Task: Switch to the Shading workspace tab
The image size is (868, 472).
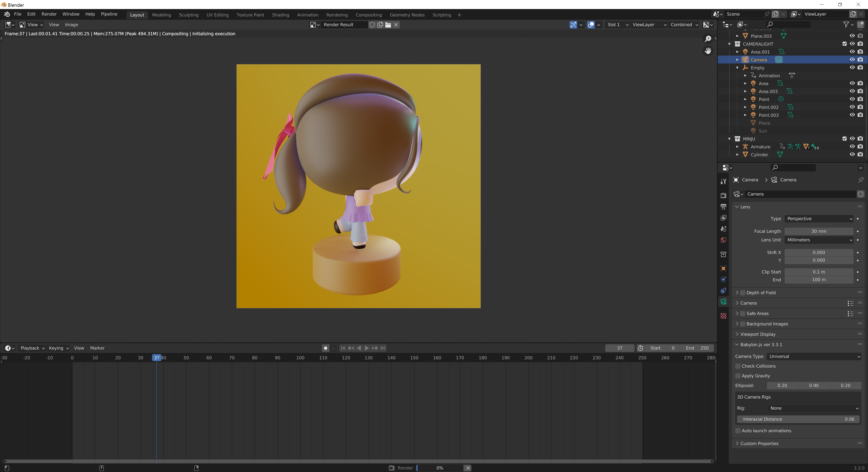Action: tap(280, 15)
